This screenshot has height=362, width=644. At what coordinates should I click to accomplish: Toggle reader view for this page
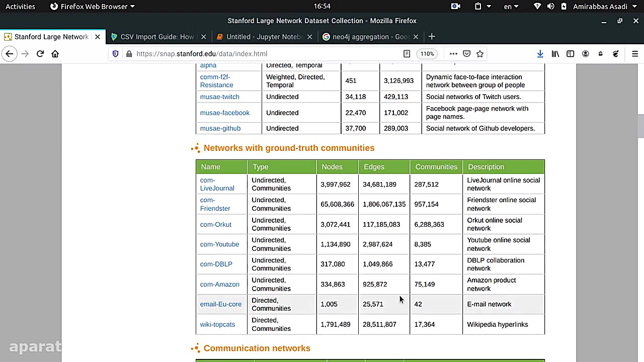pyautogui.click(x=407, y=54)
